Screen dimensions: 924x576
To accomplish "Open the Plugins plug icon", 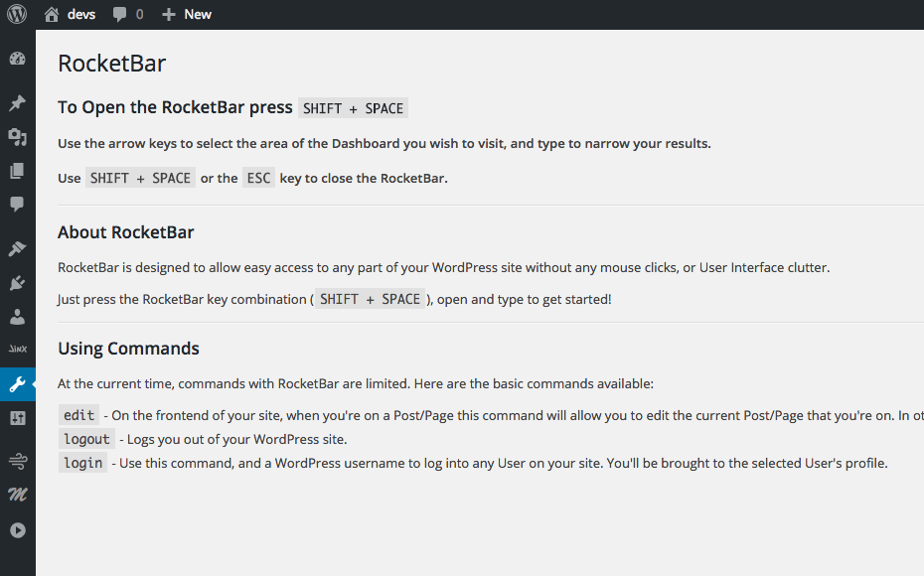I will pos(18,283).
